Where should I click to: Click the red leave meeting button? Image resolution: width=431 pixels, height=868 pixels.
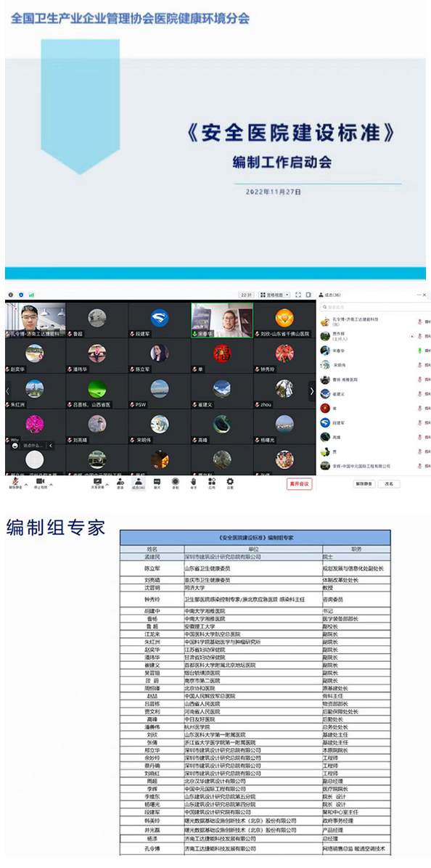(x=300, y=484)
